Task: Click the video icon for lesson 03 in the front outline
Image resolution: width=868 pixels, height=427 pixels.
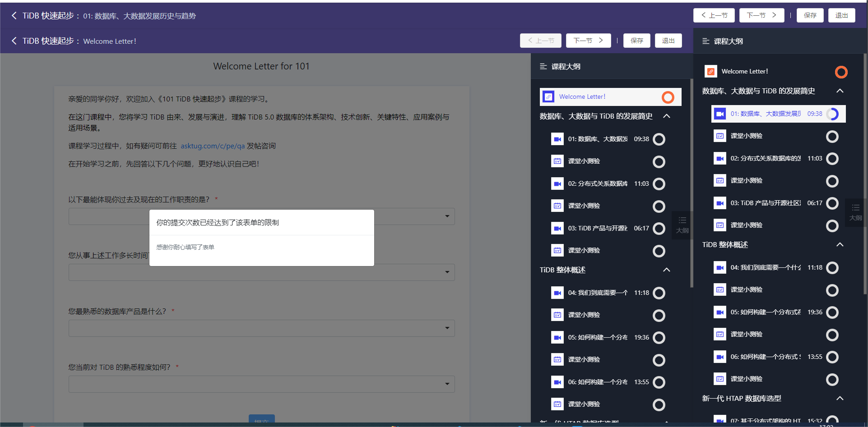Action: pyautogui.click(x=557, y=228)
